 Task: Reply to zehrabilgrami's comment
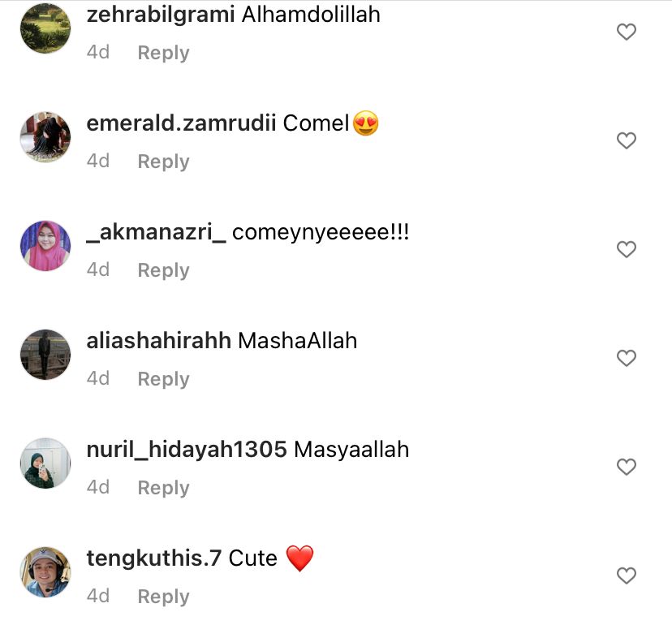[163, 53]
